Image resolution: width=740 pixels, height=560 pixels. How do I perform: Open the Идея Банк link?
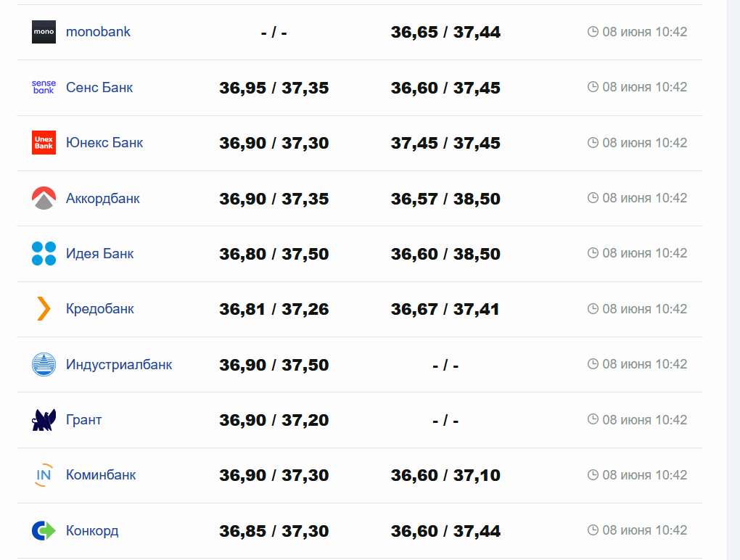[100, 254]
